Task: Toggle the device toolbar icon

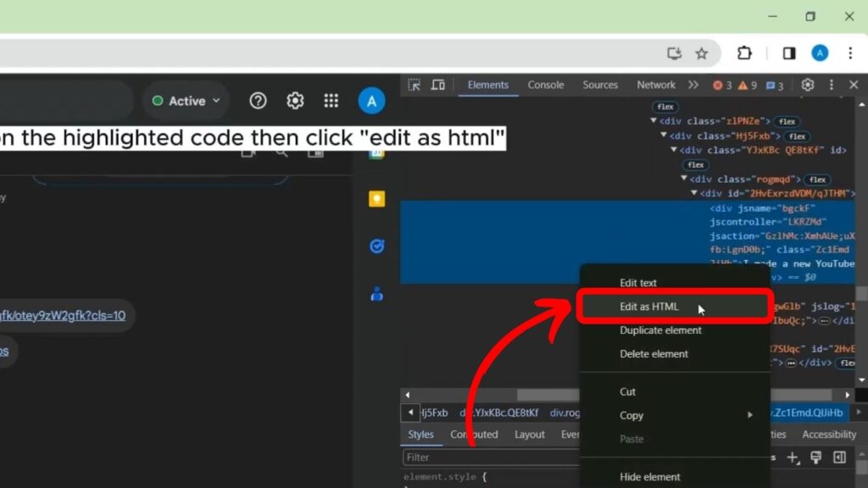Action: (437, 85)
